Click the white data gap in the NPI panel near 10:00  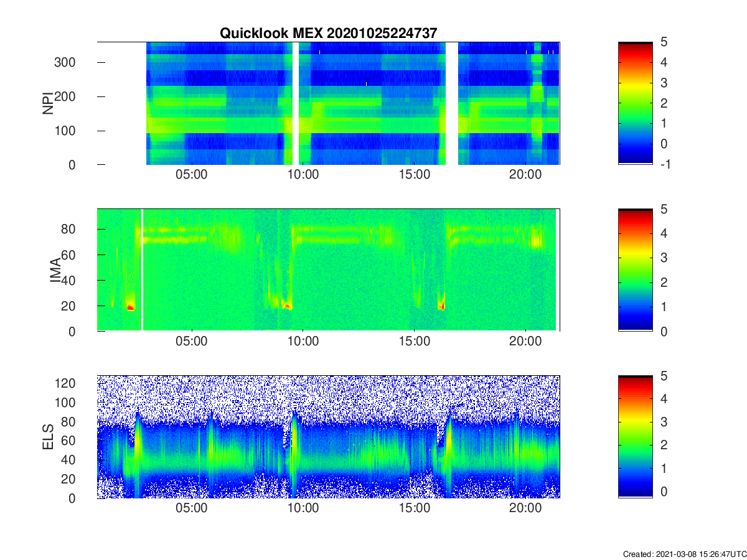coord(296,103)
